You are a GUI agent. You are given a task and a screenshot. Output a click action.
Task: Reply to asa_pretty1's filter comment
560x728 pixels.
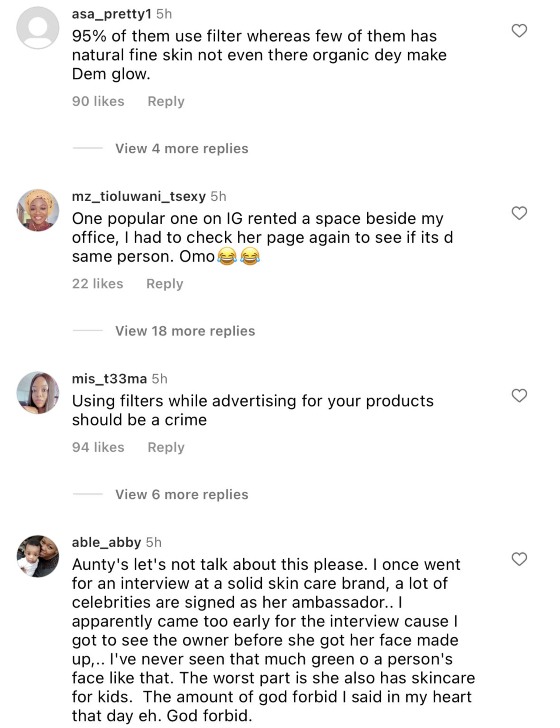coord(166,101)
